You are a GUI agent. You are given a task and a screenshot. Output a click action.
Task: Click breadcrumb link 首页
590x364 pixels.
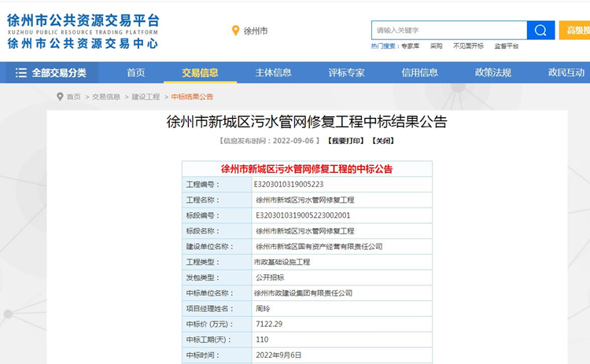click(74, 97)
